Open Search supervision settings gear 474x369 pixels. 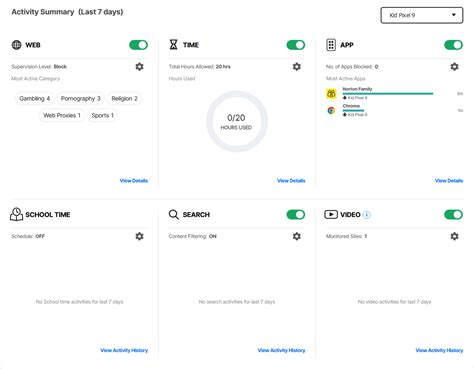tap(297, 236)
